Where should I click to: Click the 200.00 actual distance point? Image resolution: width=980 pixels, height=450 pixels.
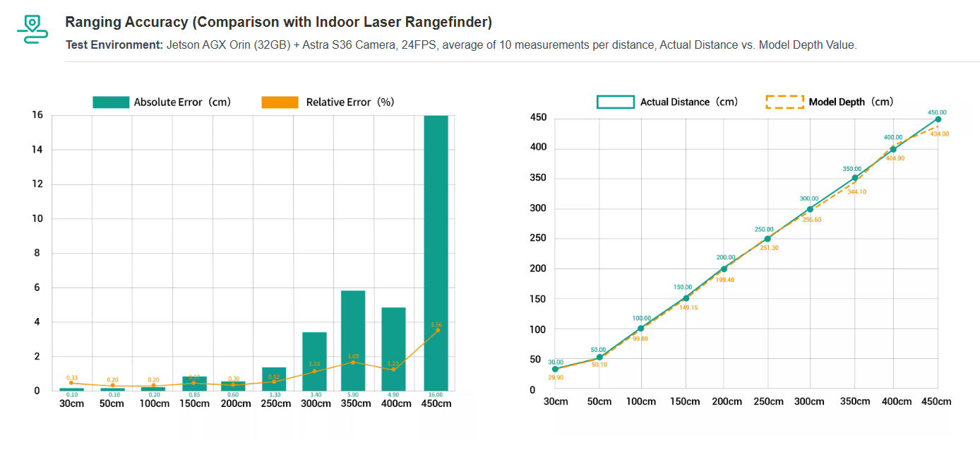(x=724, y=269)
